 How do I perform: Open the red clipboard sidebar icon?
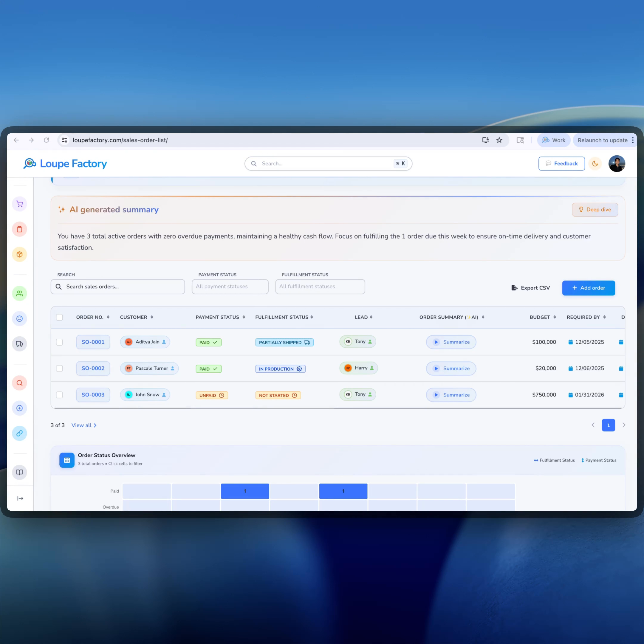pos(20,229)
